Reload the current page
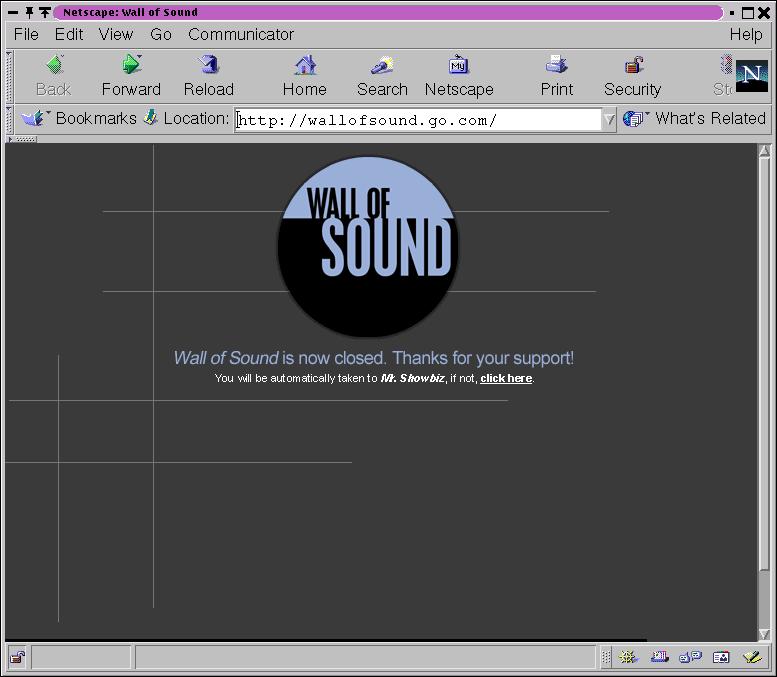 [209, 64]
